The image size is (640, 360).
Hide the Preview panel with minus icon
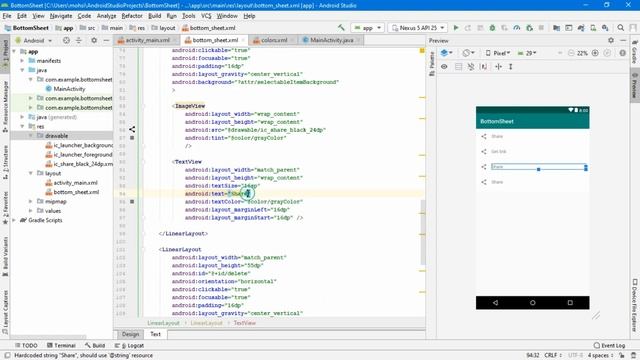[x=623, y=40]
